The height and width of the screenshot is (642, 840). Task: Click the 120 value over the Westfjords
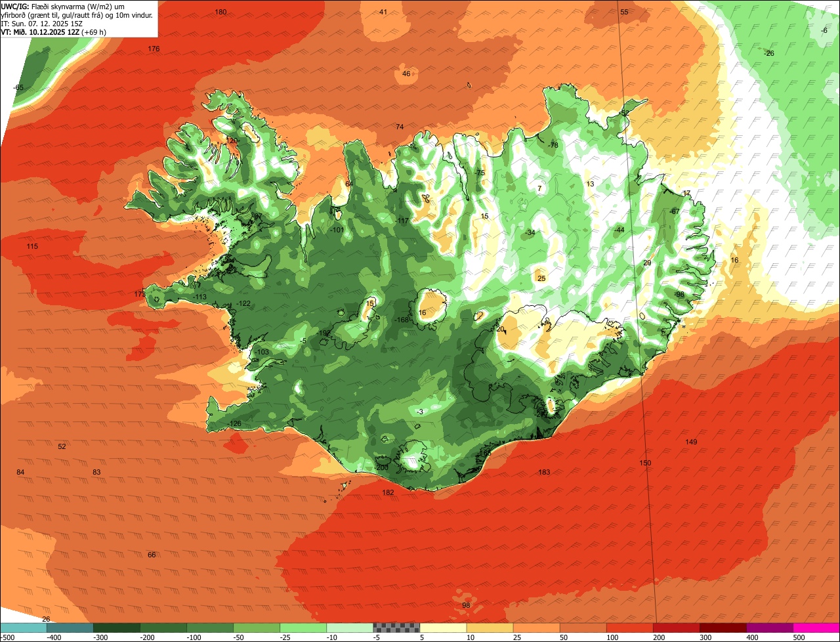231,140
